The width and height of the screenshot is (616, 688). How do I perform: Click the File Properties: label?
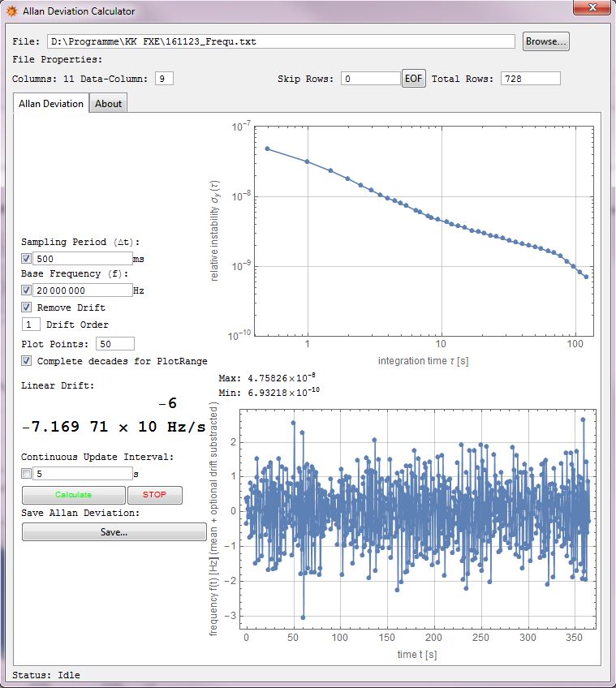click(57, 59)
